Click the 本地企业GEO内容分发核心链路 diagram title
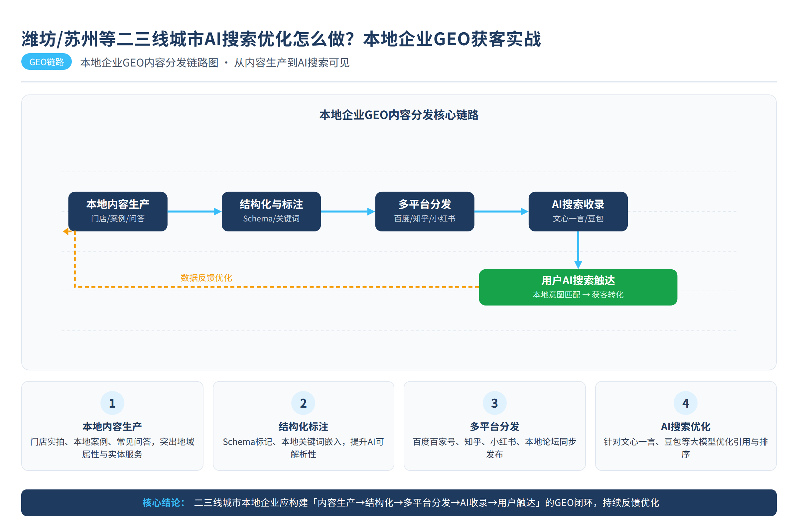The height and width of the screenshot is (532, 798). 399,115
